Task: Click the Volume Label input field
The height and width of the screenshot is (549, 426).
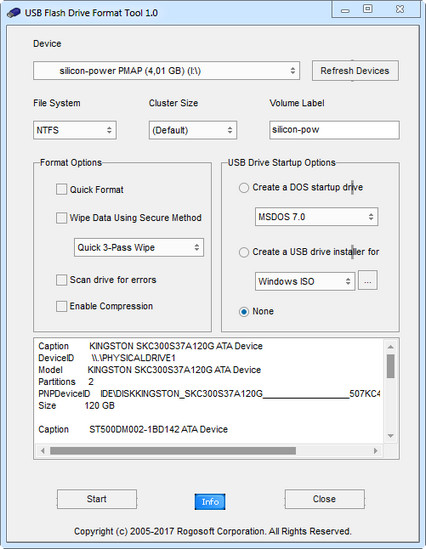Action: tap(334, 130)
